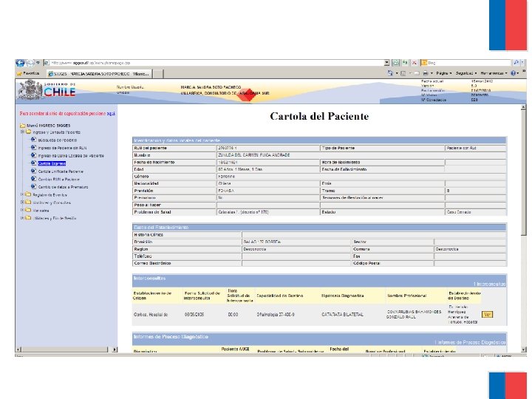Open Ingreso de Datos Locales de Paciente

[71, 156]
